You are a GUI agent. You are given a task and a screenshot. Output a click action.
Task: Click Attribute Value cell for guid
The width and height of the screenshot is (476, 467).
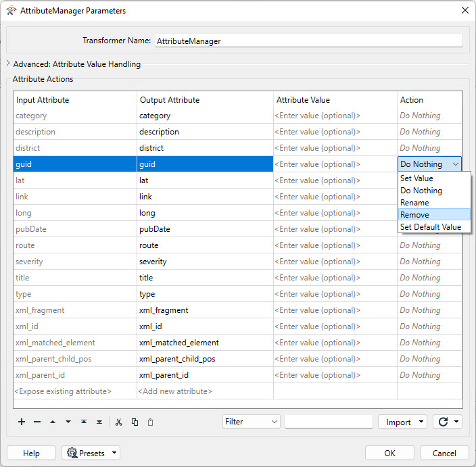click(335, 164)
